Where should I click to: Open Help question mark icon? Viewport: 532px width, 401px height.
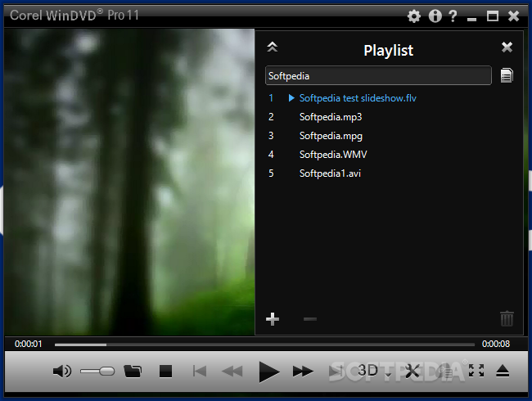(x=453, y=16)
